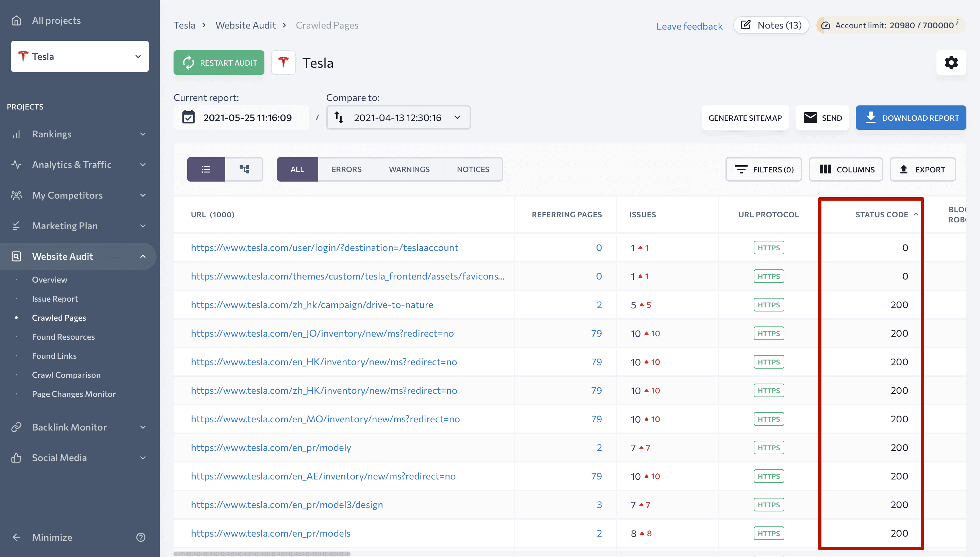Screen dimensions: 980x557
Task: Select the NOTICES tab
Action: click(473, 169)
